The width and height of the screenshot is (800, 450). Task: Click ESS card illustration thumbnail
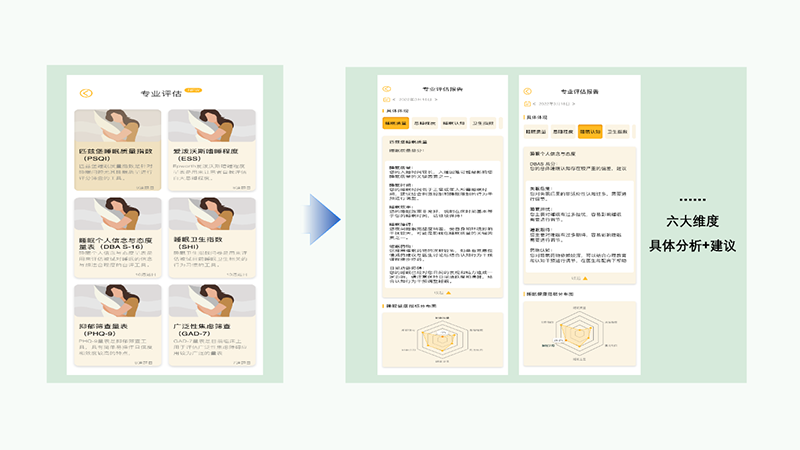pyautogui.click(x=212, y=126)
